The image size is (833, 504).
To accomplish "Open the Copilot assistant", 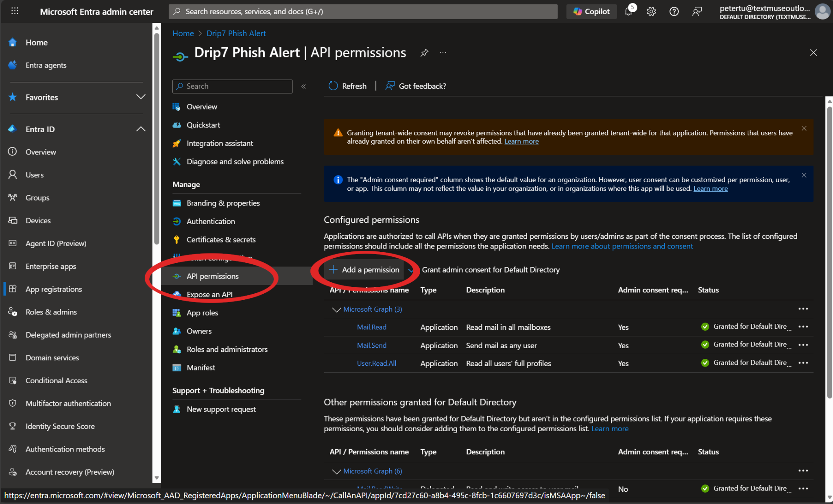I will (x=591, y=11).
